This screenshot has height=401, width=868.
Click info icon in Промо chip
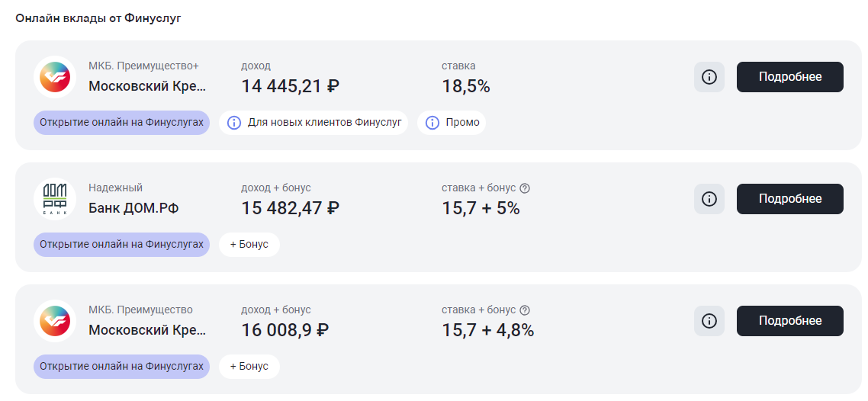[x=432, y=123]
